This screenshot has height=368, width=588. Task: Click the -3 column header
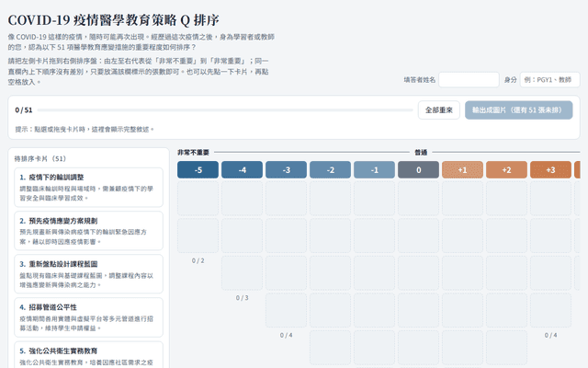tap(286, 169)
